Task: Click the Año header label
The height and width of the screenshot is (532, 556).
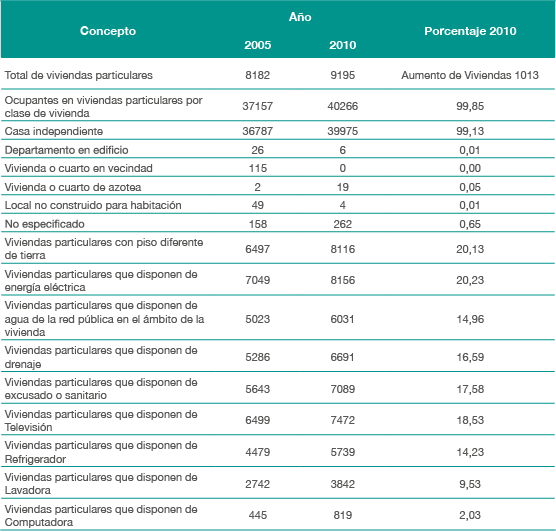Action: [x=300, y=17]
